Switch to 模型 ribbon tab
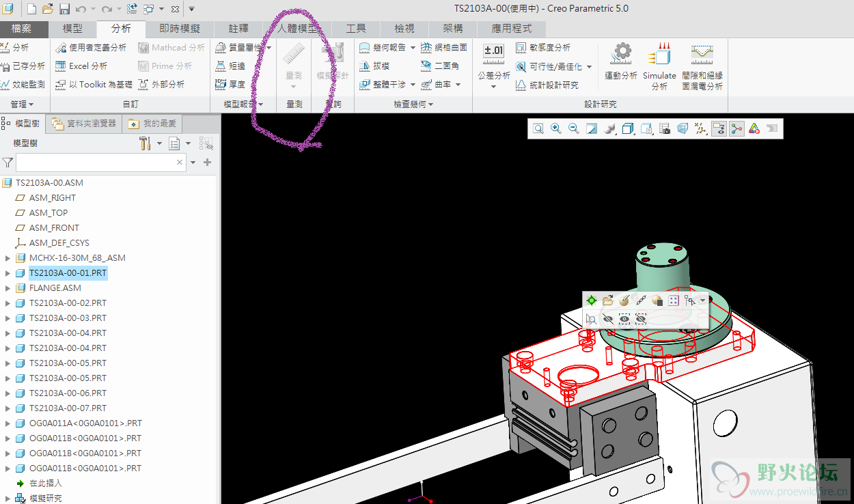 [x=72, y=29]
